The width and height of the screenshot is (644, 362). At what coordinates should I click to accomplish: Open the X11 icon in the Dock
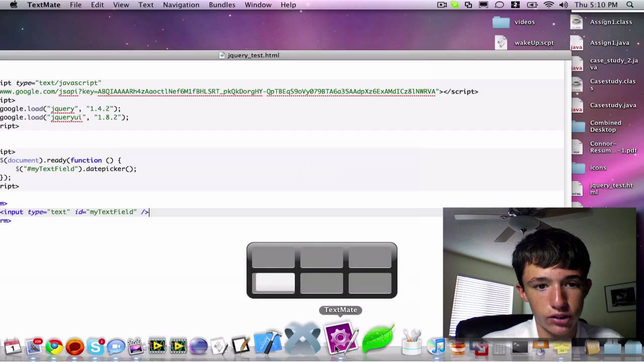(302, 339)
